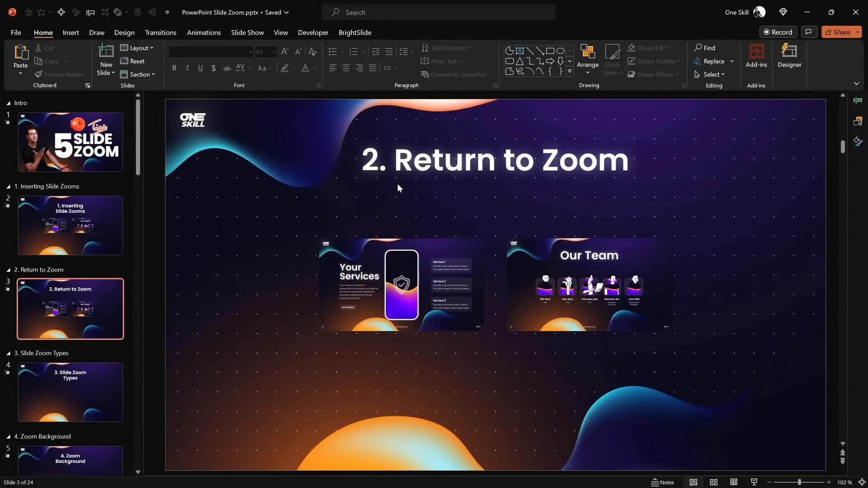The image size is (868, 488).
Task: Select the 5 Slide Zoom thumbnail
Action: coord(70,142)
